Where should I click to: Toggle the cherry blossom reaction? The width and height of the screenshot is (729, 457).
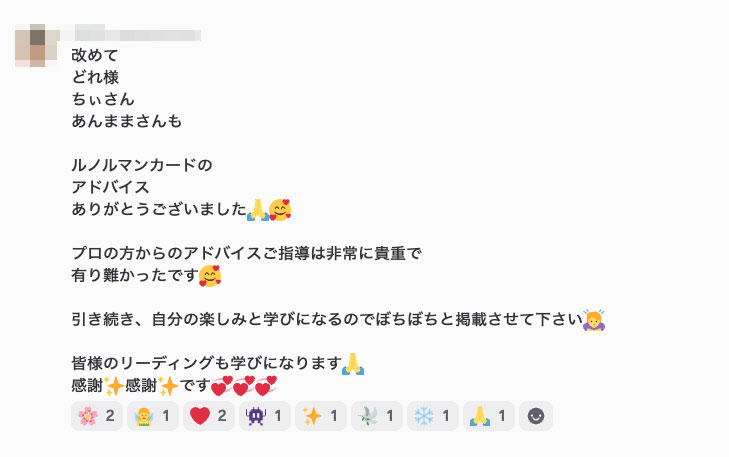pos(97,416)
